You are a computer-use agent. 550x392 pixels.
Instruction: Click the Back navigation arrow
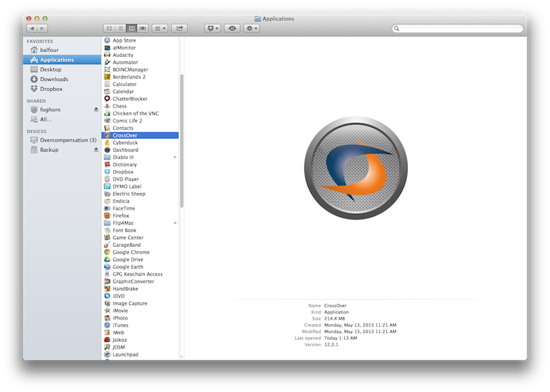tap(31, 29)
